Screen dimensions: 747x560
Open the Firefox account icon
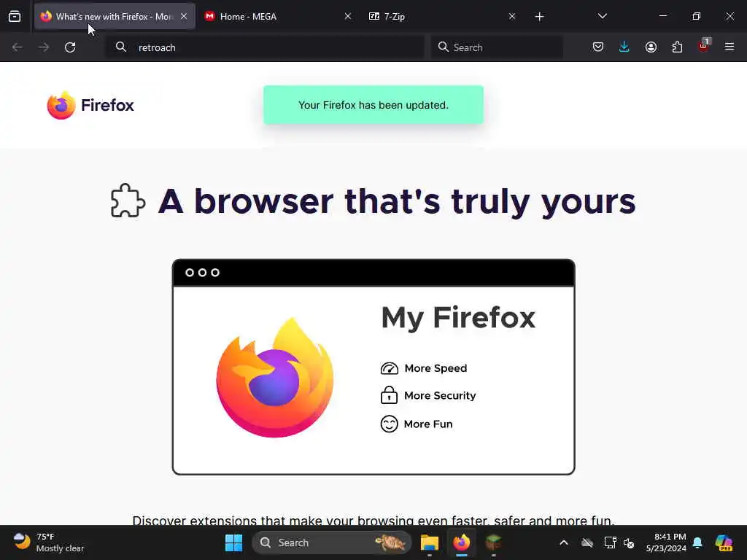(x=651, y=47)
